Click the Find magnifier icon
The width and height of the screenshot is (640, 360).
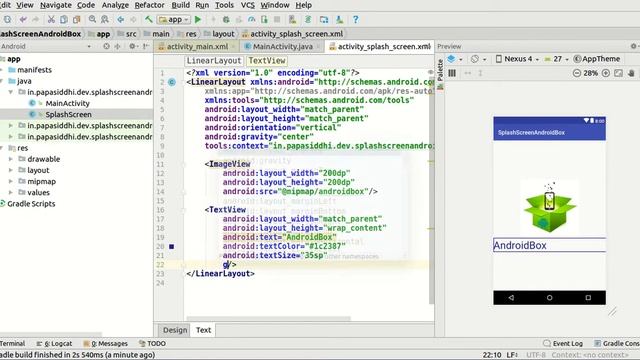click(x=92, y=19)
